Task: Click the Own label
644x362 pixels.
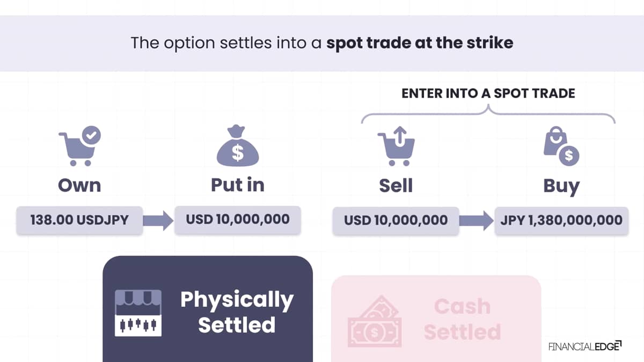Action: [79, 185]
